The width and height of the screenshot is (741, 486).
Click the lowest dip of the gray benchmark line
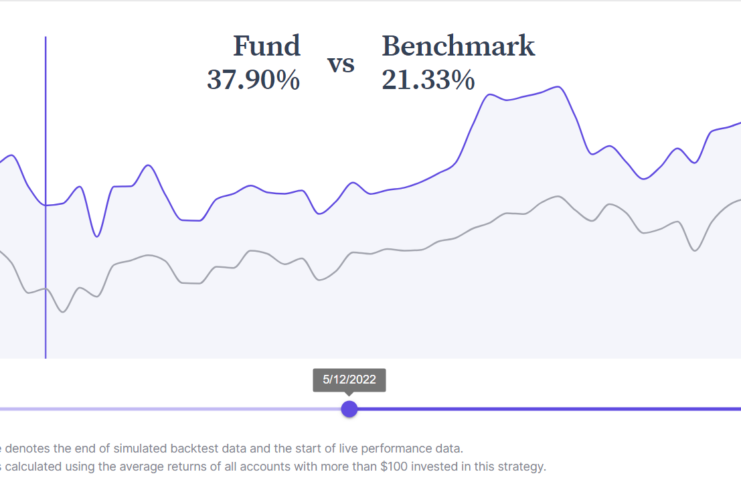pos(64,312)
